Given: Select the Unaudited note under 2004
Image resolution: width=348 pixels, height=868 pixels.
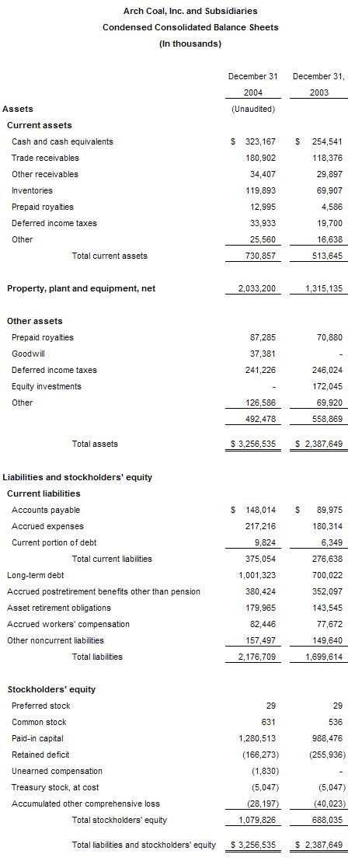Looking at the screenshot, I should coord(252,109).
